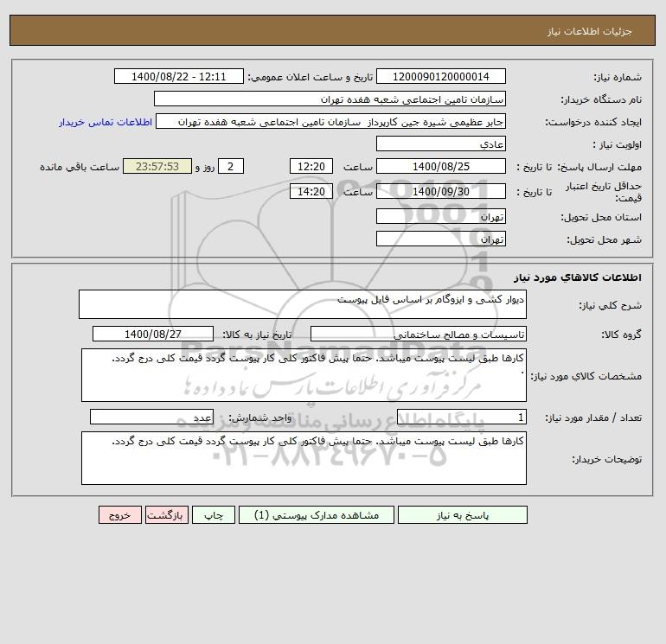Click the delivery province field تهران
666x644 pixels.
point(441,216)
